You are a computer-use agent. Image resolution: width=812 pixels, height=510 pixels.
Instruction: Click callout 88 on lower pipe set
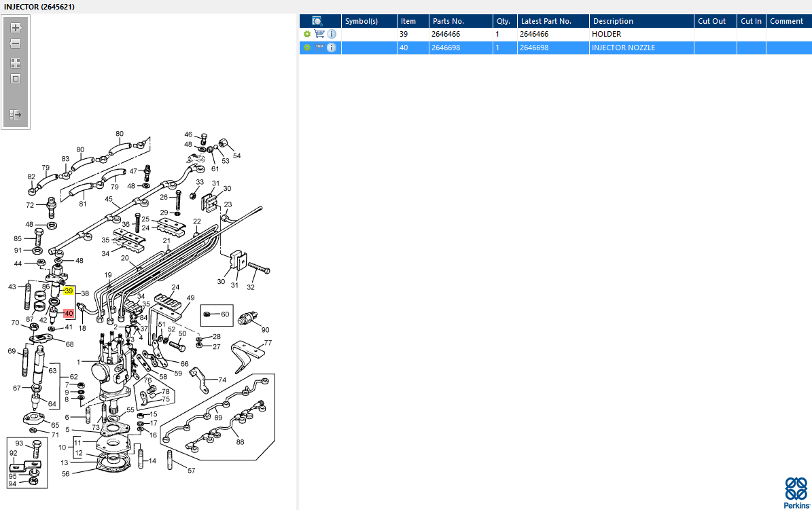[240, 442]
